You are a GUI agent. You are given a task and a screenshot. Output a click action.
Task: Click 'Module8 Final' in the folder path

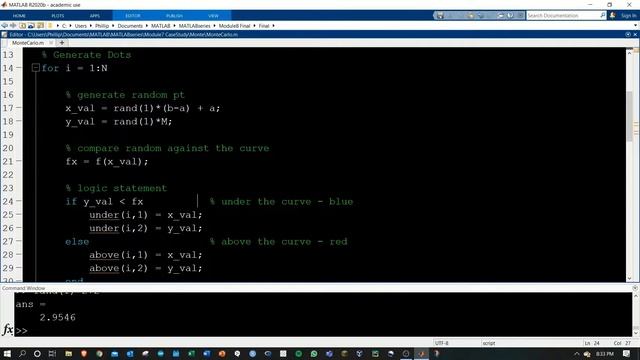tap(234, 26)
